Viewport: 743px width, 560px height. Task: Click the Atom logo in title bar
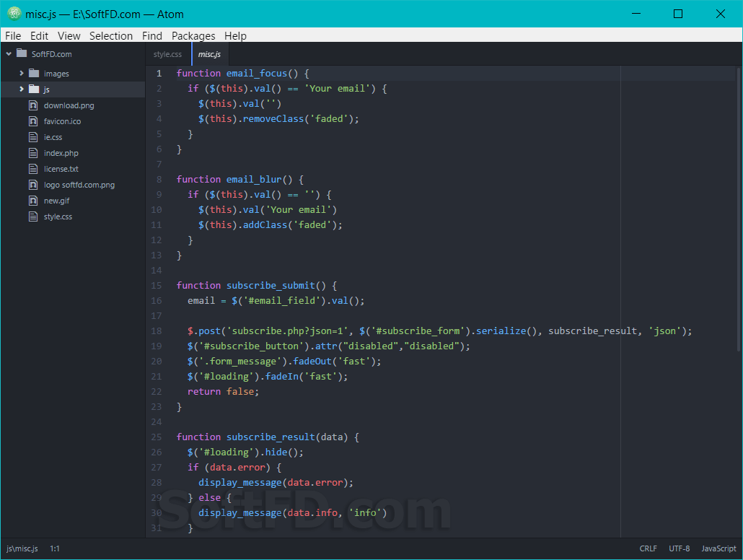coord(14,14)
